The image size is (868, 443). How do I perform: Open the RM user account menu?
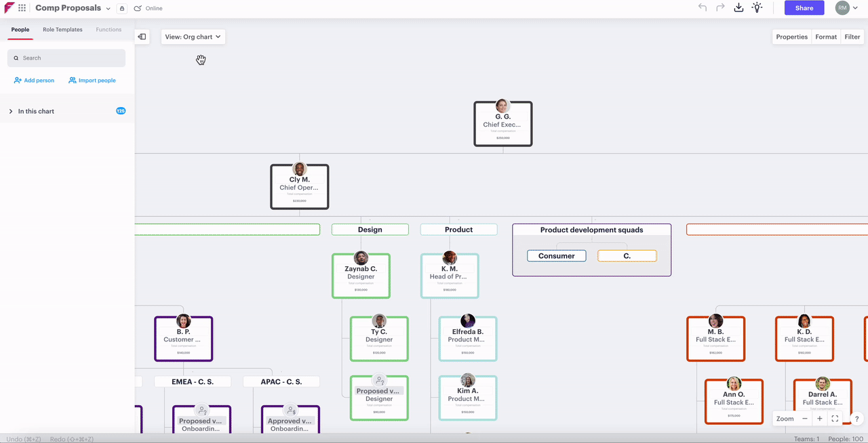coord(848,8)
